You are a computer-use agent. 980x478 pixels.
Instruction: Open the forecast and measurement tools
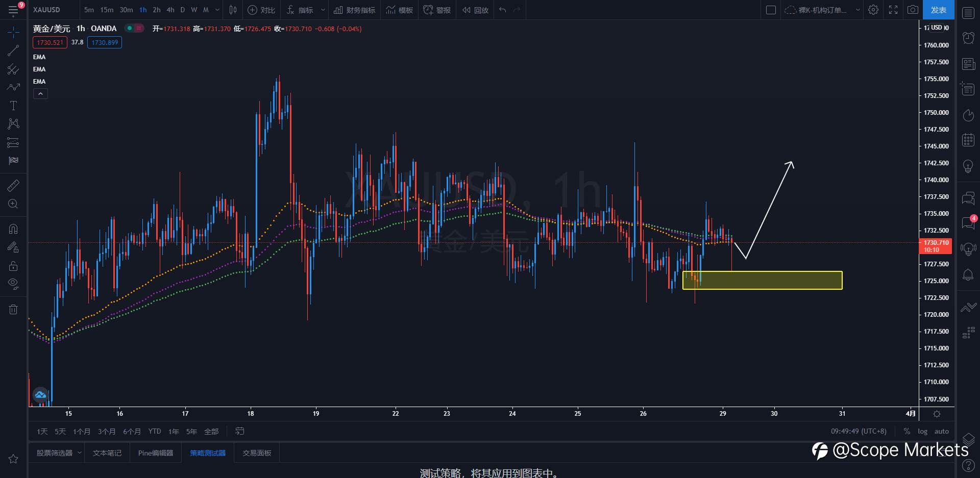pos(13,142)
